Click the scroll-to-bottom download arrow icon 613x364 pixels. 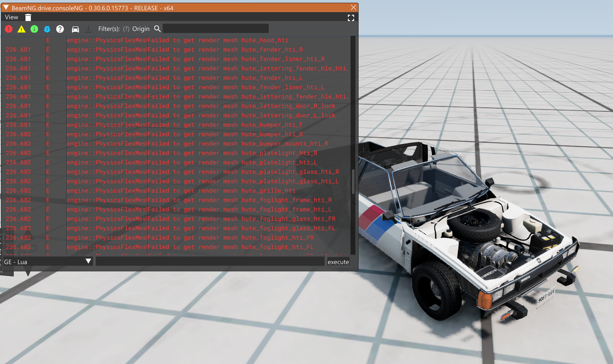tap(89, 29)
